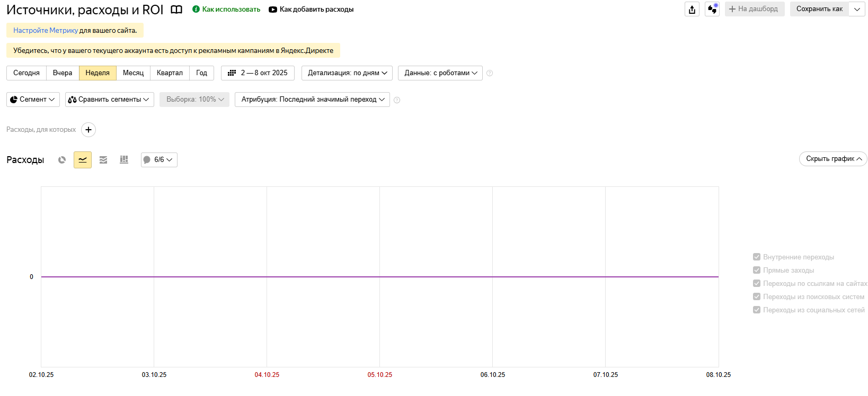Click the Настройте Метрику link

tap(46, 31)
